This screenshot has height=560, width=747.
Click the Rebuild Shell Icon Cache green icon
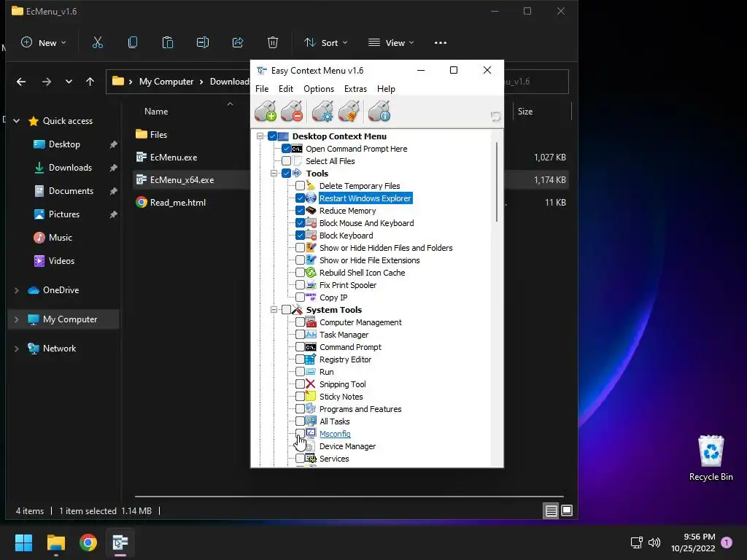coord(311,273)
